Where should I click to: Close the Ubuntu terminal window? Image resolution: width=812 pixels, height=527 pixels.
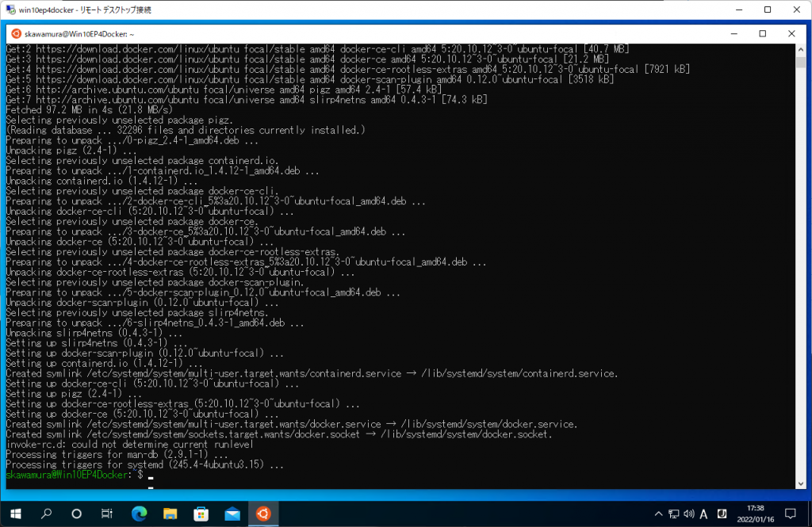[791, 33]
